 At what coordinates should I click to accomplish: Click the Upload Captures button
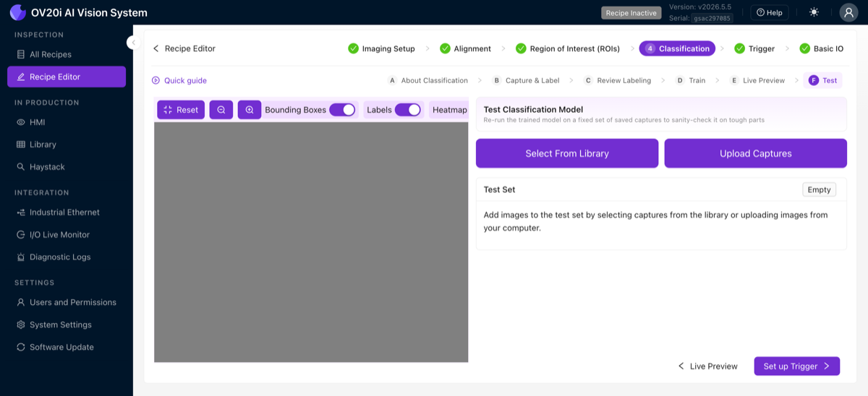tap(756, 153)
